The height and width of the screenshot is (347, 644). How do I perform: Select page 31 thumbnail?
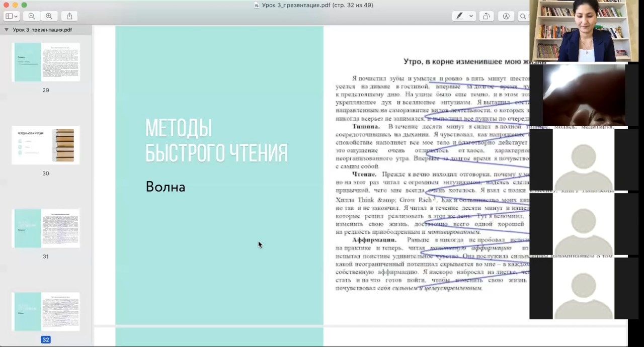pos(46,228)
